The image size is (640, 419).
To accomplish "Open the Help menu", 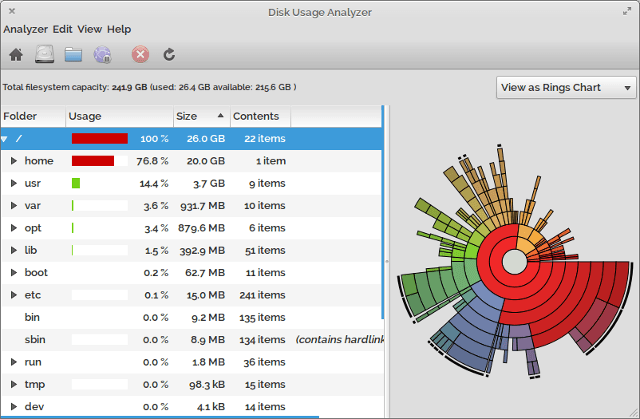I will coord(119,29).
